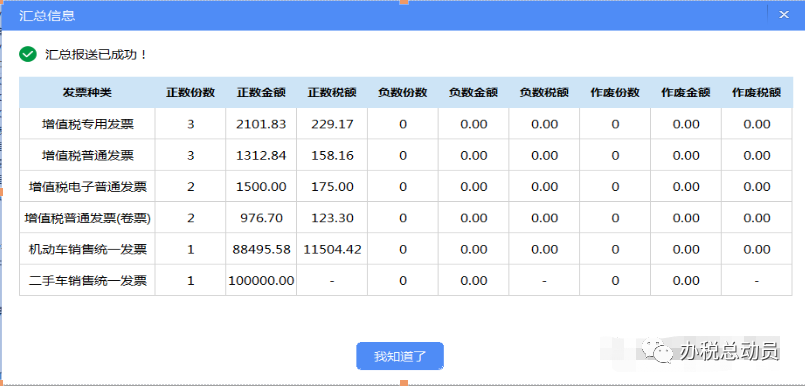Click 作废金额 cell in 二手车销售统一发票 row
805x386 pixels.
(686, 281)
